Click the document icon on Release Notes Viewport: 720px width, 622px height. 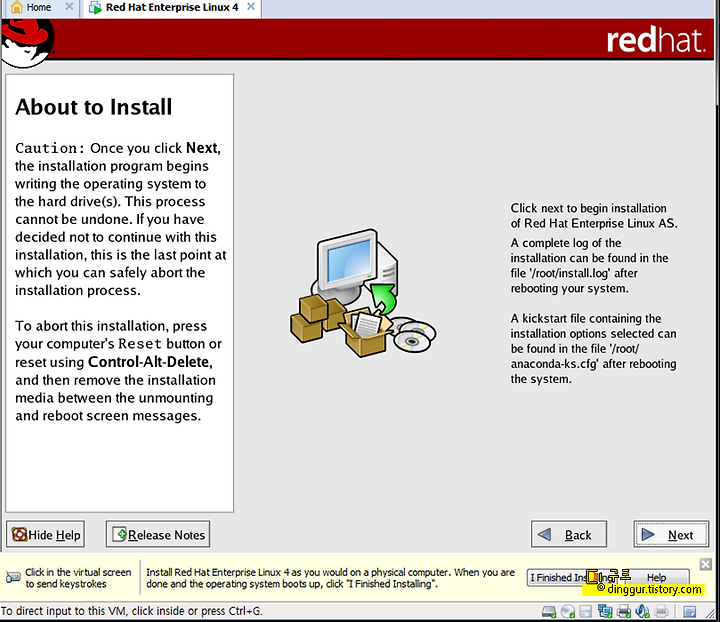(x=120, y=534)
